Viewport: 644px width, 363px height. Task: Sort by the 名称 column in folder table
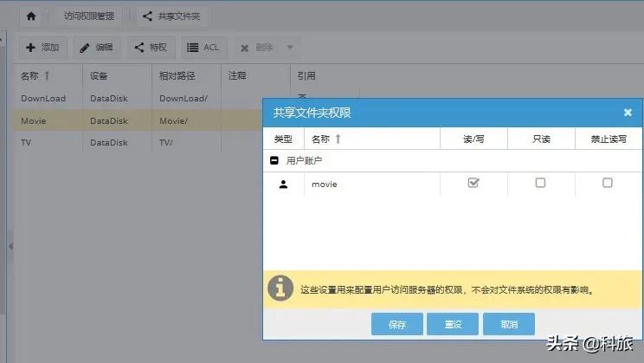click(48, 75)
